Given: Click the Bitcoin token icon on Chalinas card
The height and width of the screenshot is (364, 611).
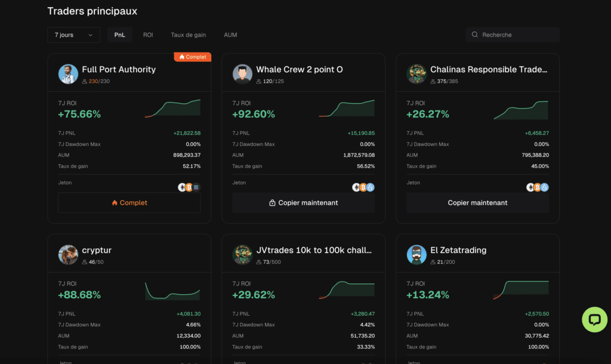Looking at the screenshot, I should pyautogui.click(x=538, y=187).
